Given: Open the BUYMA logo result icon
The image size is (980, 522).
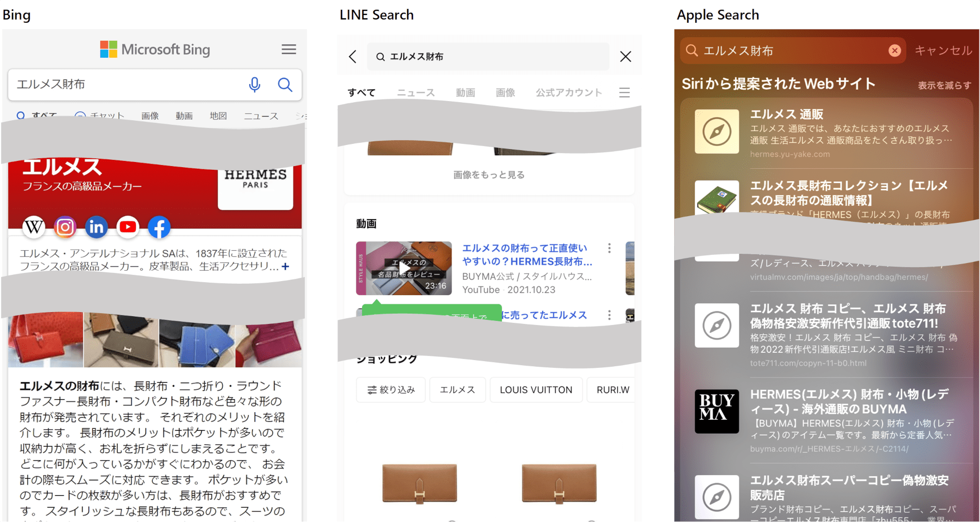Looking at the screenshot, I should pos(717,411).
